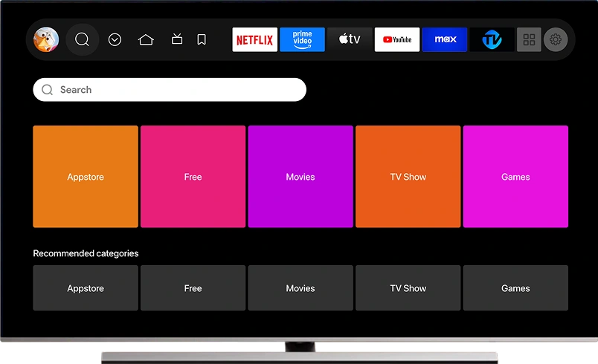Open the all apps grid icon
This screenshot has width=598, height=364.
pos(529,39)
